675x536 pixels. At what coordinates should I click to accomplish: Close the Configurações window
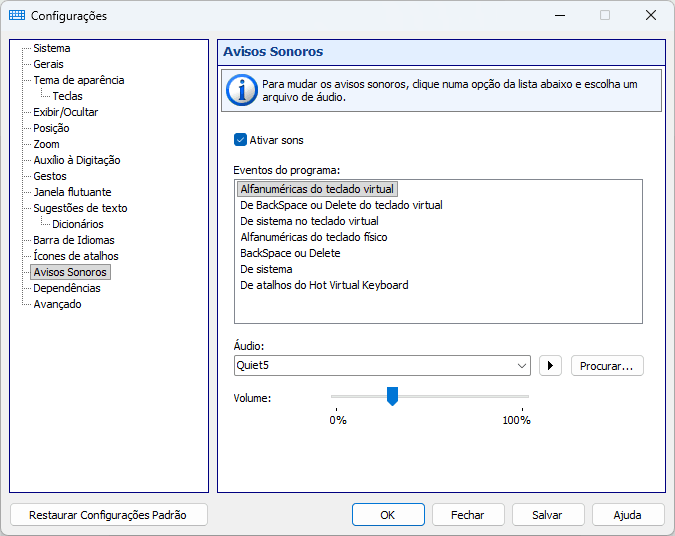pos(651,15)
